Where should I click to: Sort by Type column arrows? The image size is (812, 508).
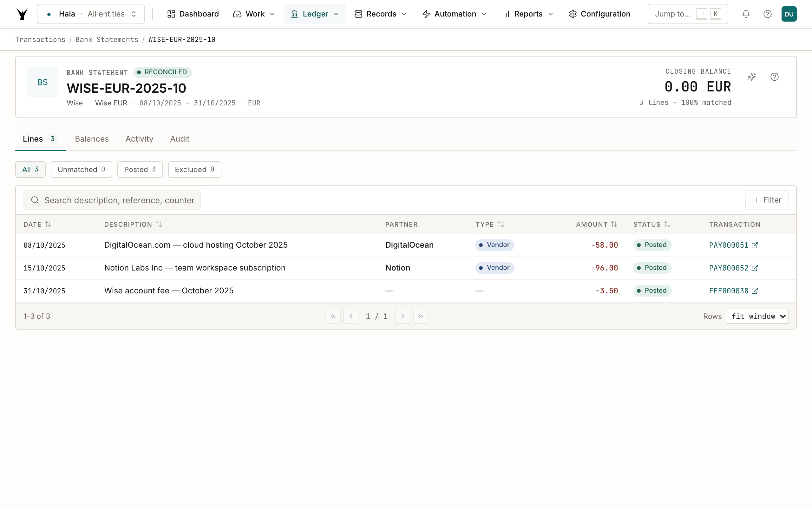coord(500,224)
